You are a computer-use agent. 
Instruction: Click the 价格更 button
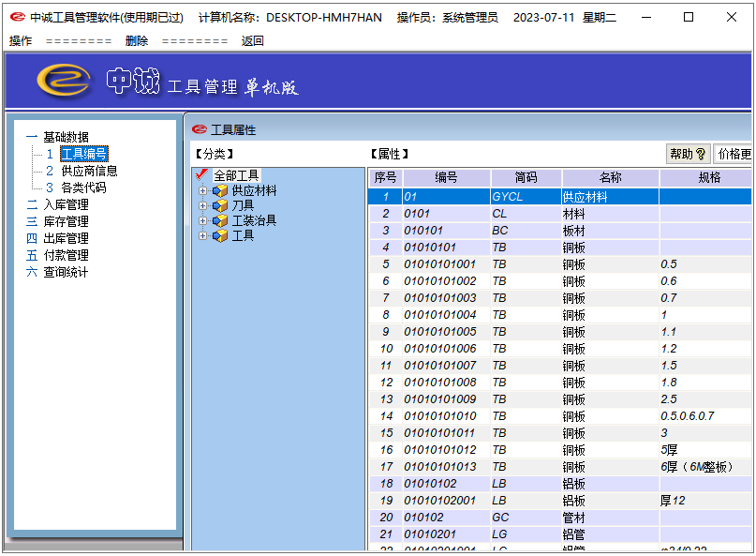pyautogui.click(x=733, y=154)
